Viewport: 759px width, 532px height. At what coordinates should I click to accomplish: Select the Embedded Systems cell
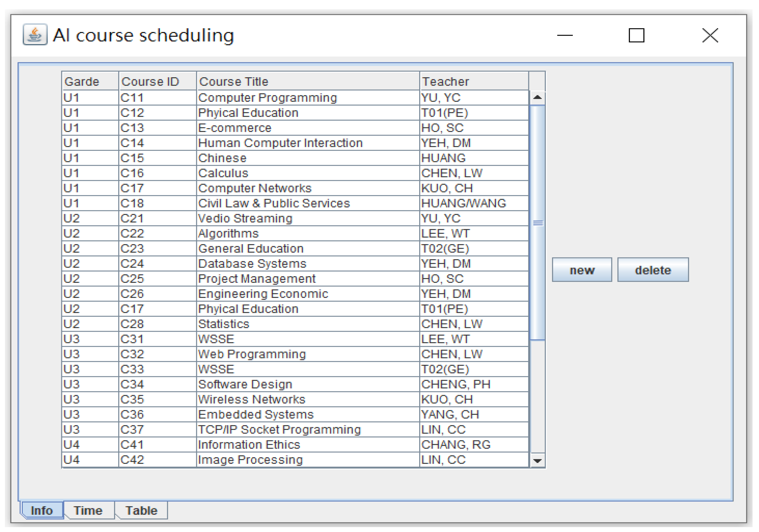pyautogui.click(x=308, y=414)
